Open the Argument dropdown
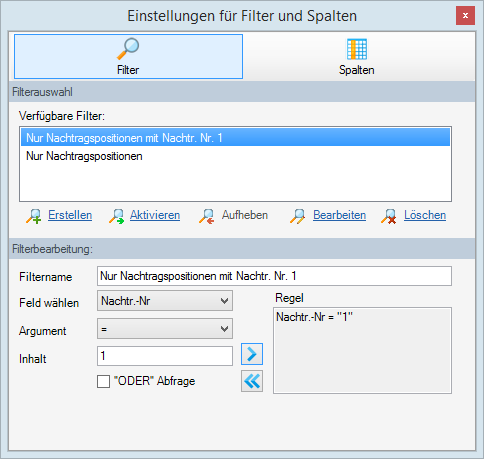 click(165, 329)
